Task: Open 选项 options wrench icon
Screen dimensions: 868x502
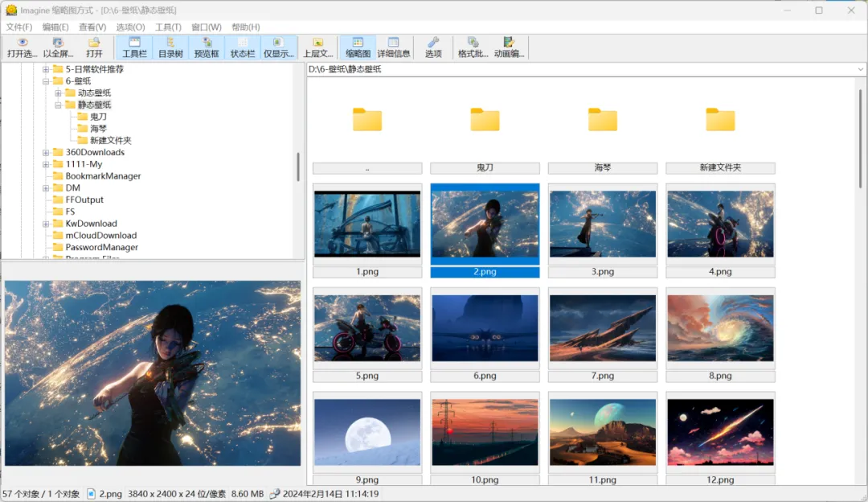Action: [x=433, y=47]
